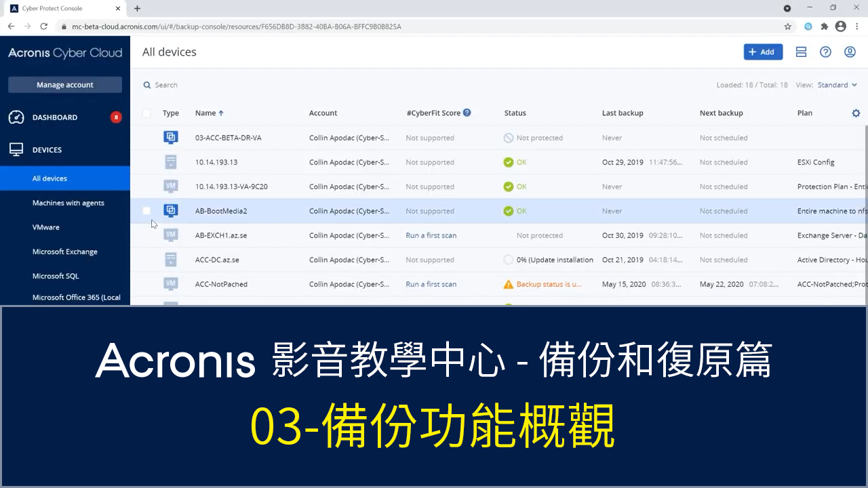This screenshot has height=488, width=868.
Task: Click Not protected icon of 03-ACC-BETA-DR-VA
Action: click(509, 138)
